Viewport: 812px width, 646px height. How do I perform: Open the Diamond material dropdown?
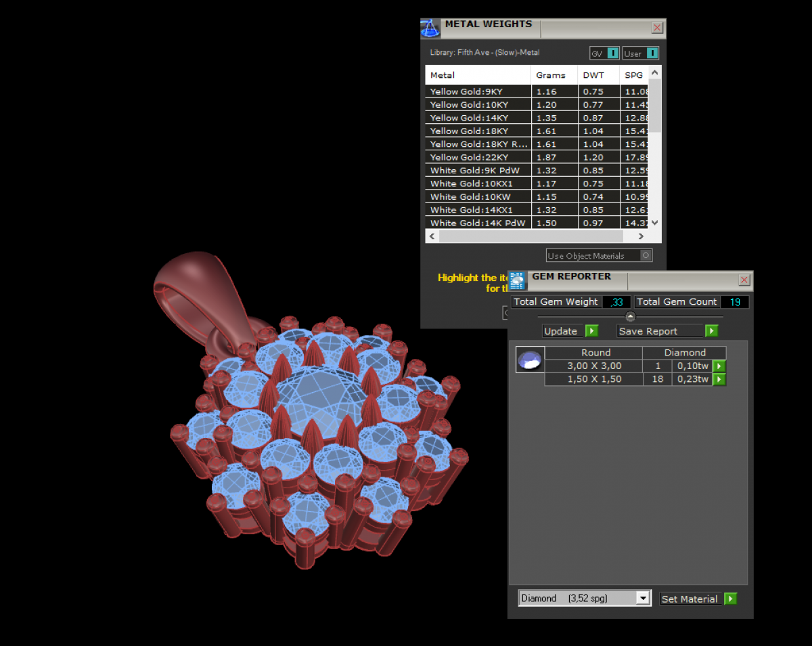(642, 599)
